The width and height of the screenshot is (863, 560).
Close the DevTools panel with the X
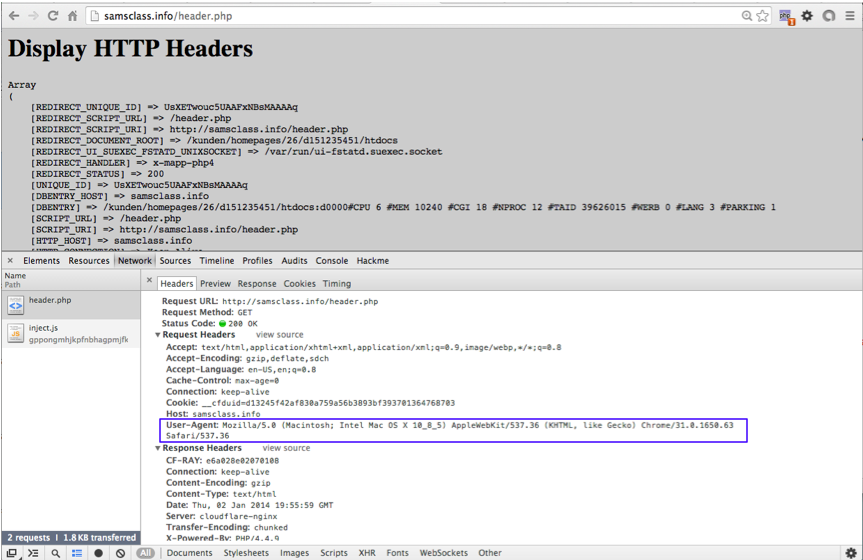pos(10,260)
